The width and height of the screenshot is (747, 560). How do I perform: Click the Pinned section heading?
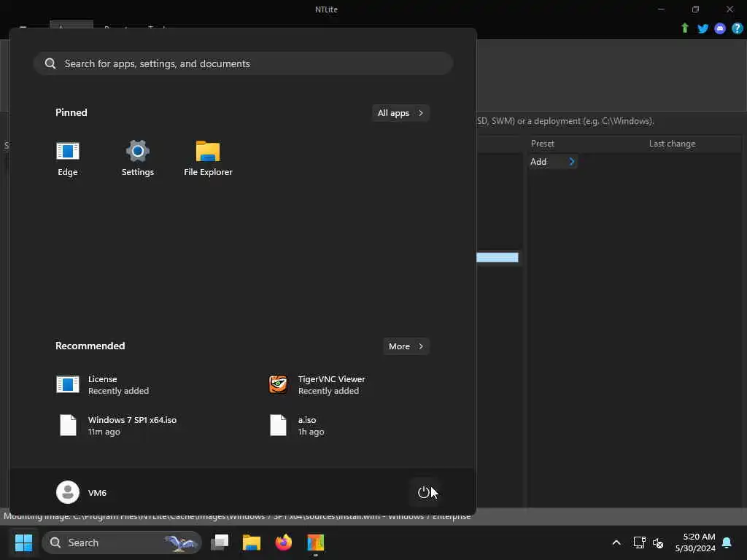coord(71,112)
